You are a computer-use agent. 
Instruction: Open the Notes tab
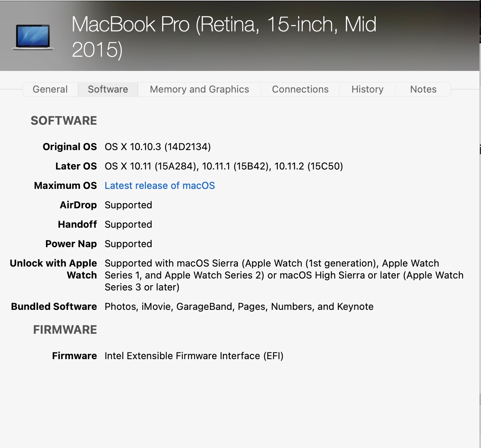[x=423, y=89]
